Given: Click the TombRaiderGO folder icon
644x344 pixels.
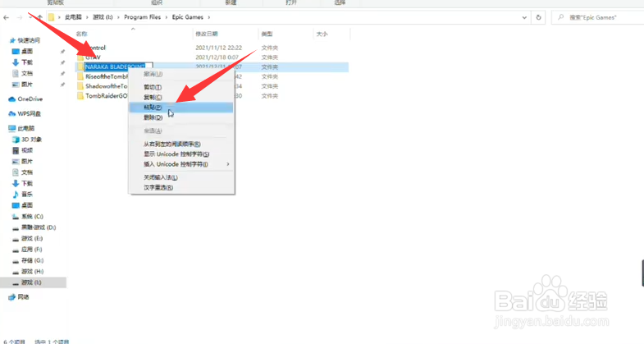Looking at the screenshot, I should [80, 96].
